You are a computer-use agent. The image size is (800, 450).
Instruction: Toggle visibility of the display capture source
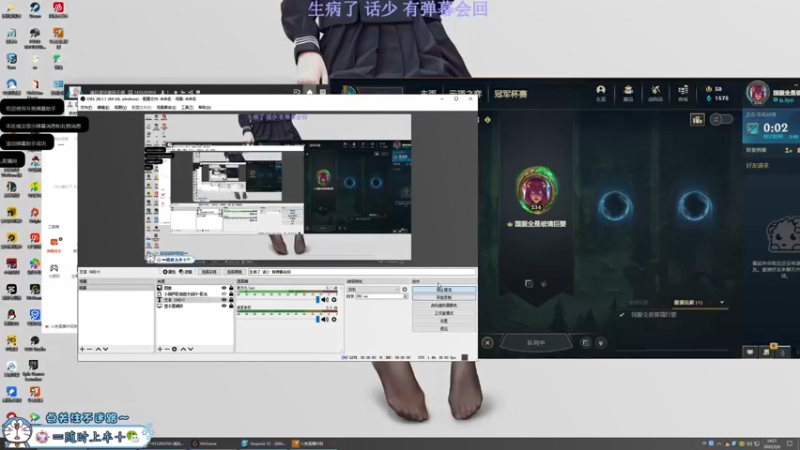[223, 306]
